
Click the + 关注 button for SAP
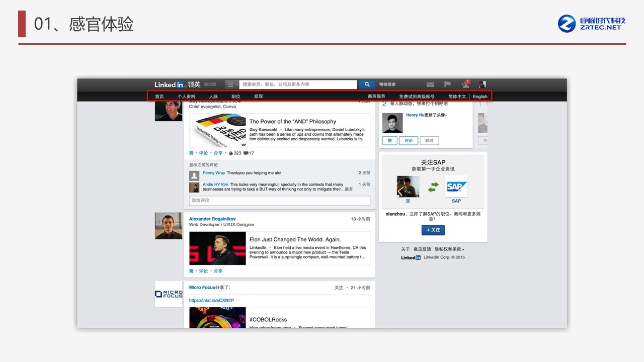click(433, 230)
